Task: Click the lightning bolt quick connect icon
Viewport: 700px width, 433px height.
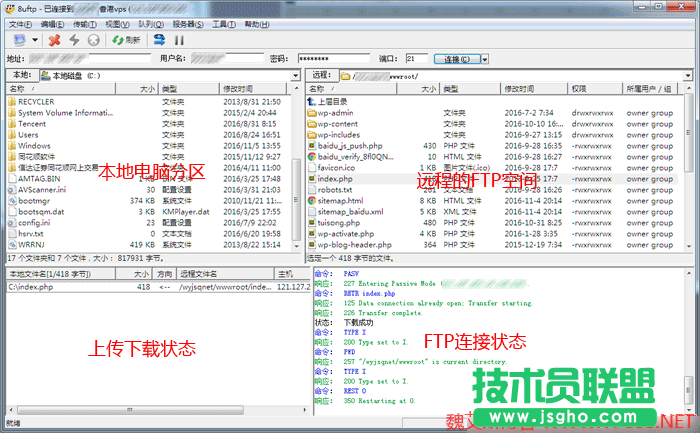Action: tap(74, 40)
